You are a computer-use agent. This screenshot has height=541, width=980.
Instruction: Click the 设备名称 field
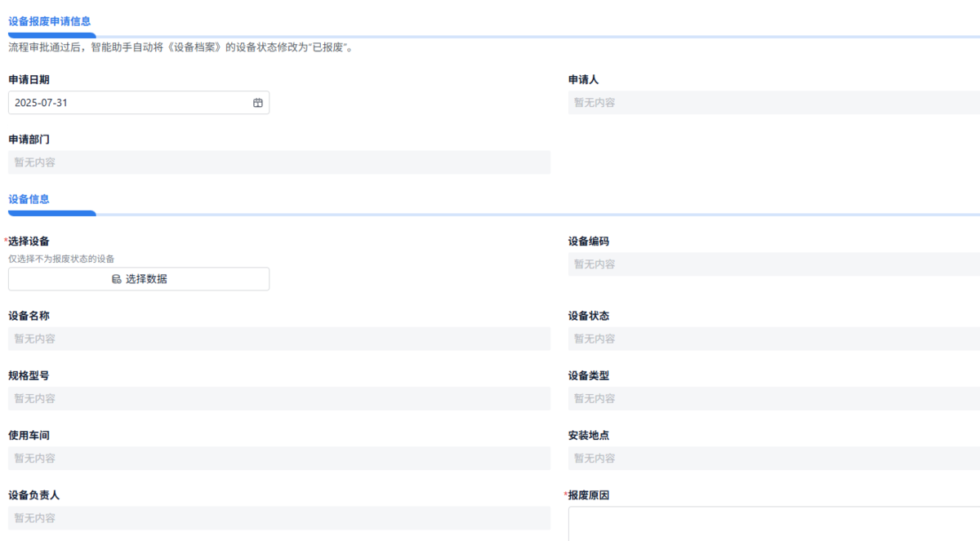tap(278, 338)
